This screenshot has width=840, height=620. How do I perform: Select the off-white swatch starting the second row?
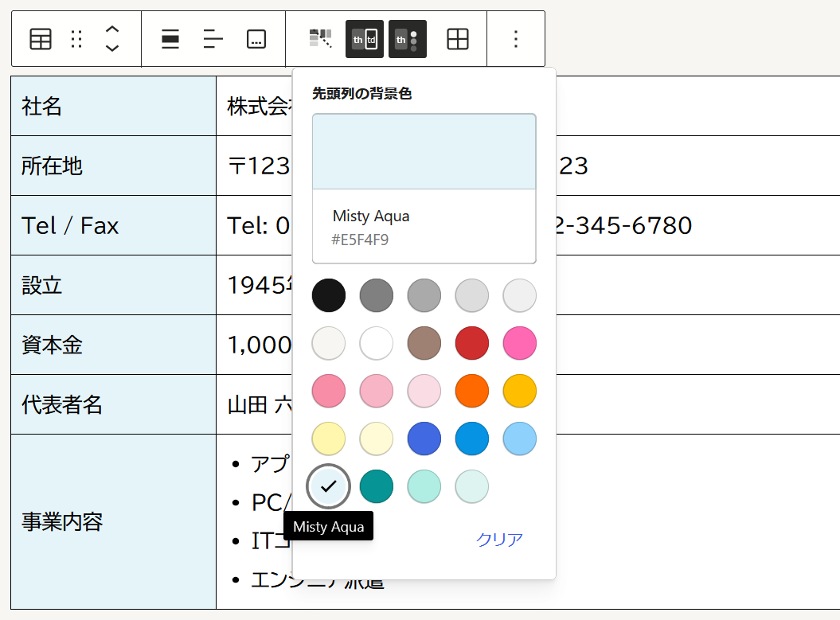[328, 343]
